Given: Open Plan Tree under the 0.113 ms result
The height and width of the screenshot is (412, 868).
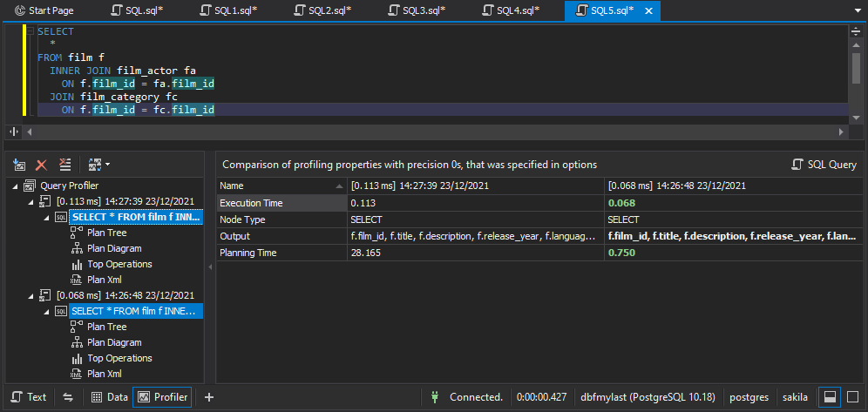Looking at the screenshot, I should point(107,233).
